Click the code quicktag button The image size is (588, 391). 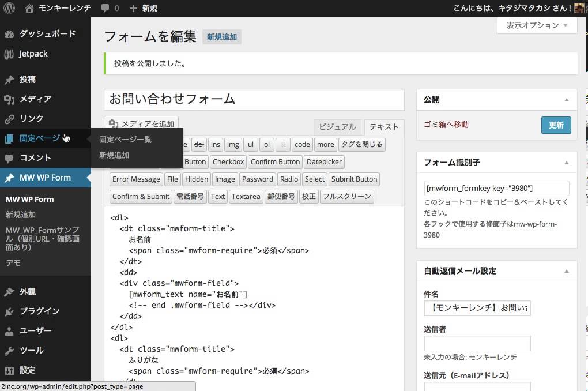[x=302, y=145]
